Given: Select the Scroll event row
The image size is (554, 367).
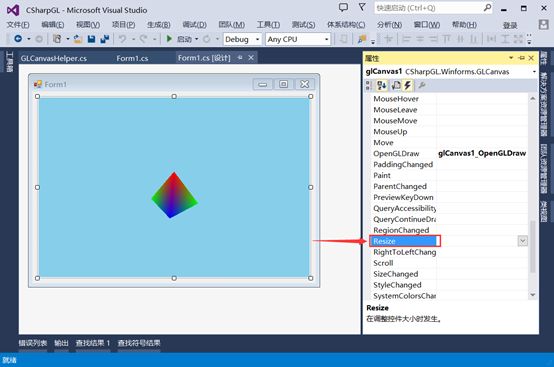Looking at the screenshot, I should (450, 263).
